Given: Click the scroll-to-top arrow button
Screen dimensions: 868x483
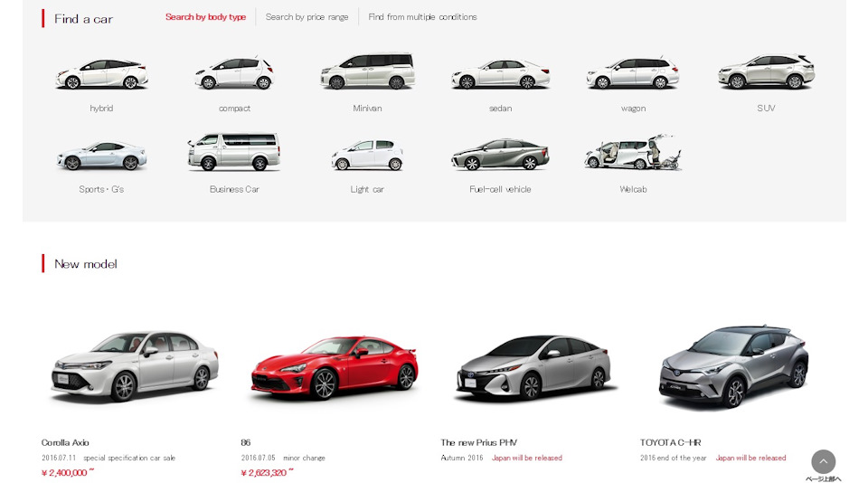Looking at the screenshot, I should 823,461.
